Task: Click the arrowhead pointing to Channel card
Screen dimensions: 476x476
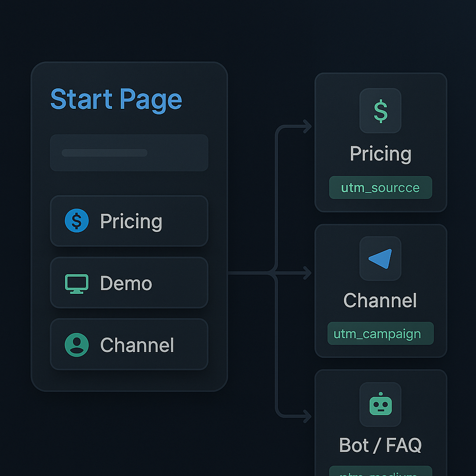Action: tap(307, 273)
